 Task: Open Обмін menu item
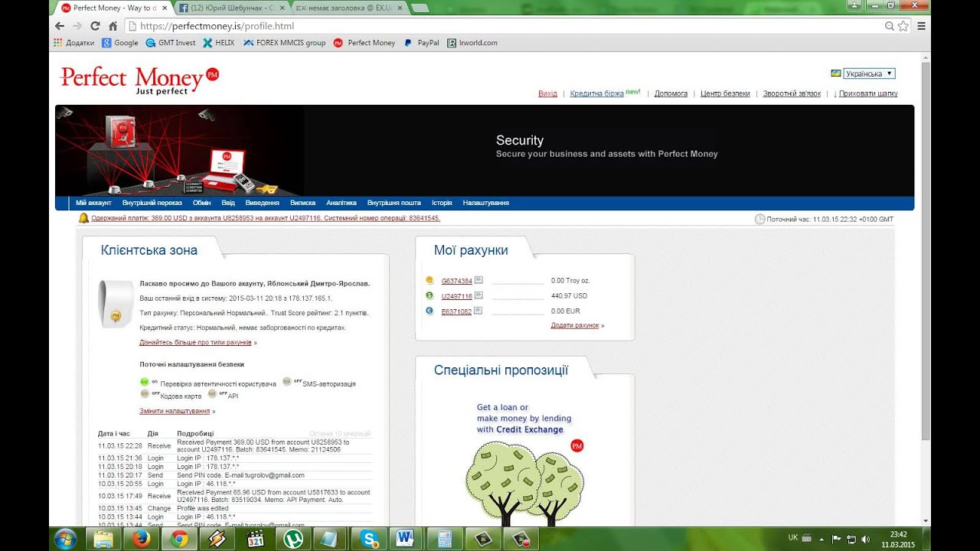(x=202, y=203)
